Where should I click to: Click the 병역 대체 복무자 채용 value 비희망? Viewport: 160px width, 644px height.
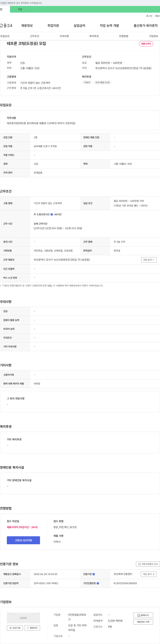coord(37,384)
